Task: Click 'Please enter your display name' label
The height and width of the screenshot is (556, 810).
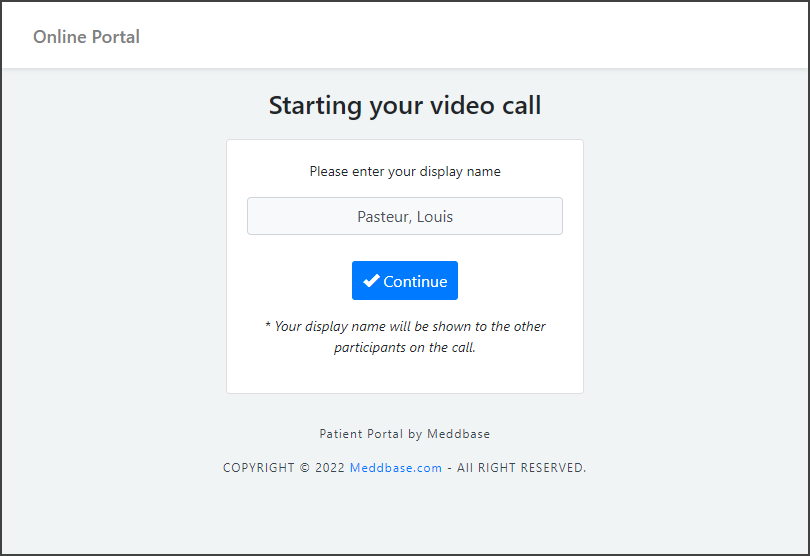Action: click(404, 171)
